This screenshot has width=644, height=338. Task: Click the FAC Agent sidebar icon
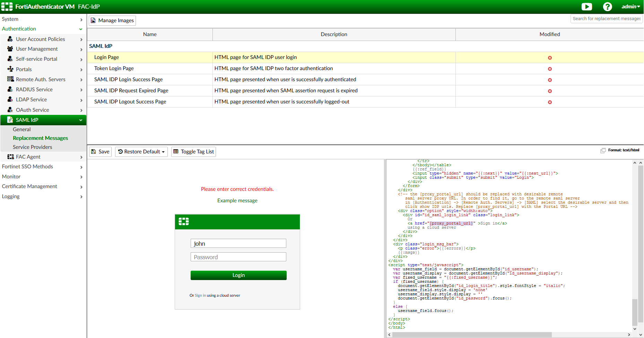[10, 157]
